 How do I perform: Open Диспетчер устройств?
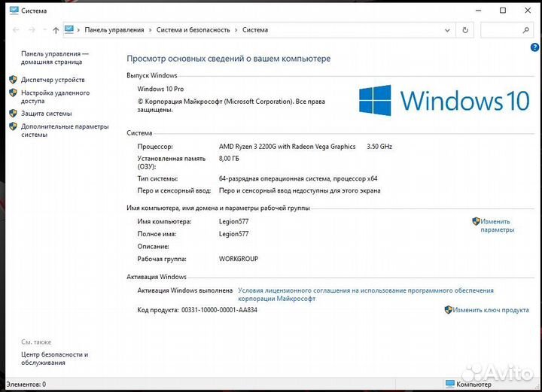53,80
